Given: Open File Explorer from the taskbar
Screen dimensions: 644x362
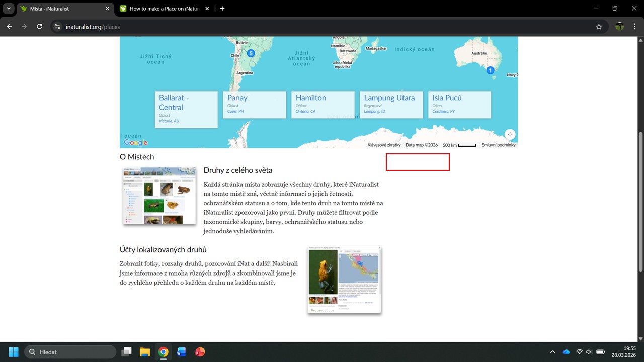Looking at the screenshot, I should pos(145,352).
